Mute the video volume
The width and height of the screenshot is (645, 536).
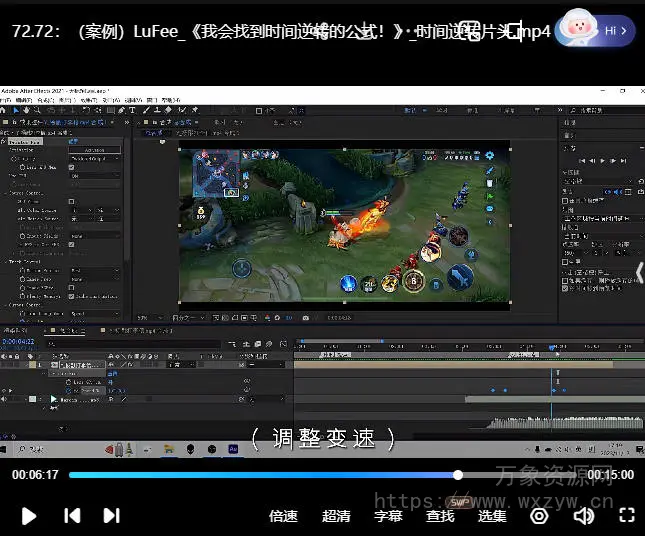583,516
